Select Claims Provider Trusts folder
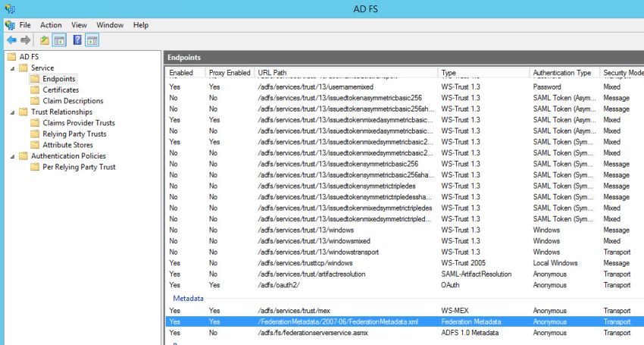 tap(78, 123)
